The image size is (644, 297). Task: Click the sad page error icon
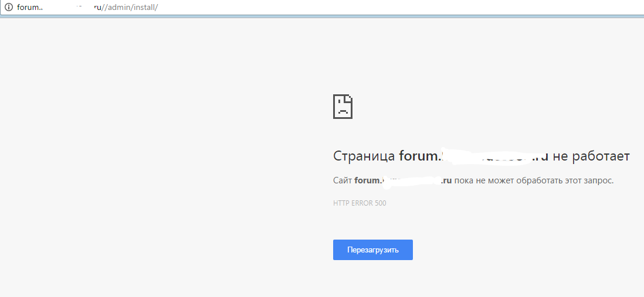tap(343, 107)
